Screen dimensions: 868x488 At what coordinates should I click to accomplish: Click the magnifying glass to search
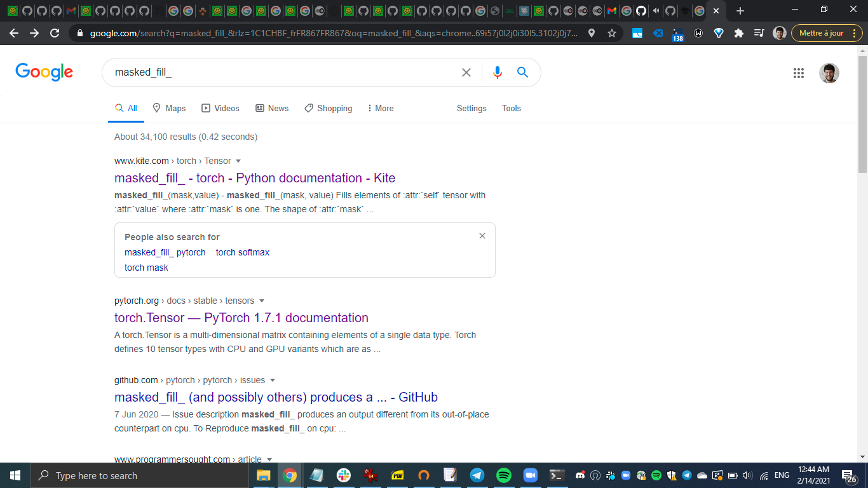522,72
